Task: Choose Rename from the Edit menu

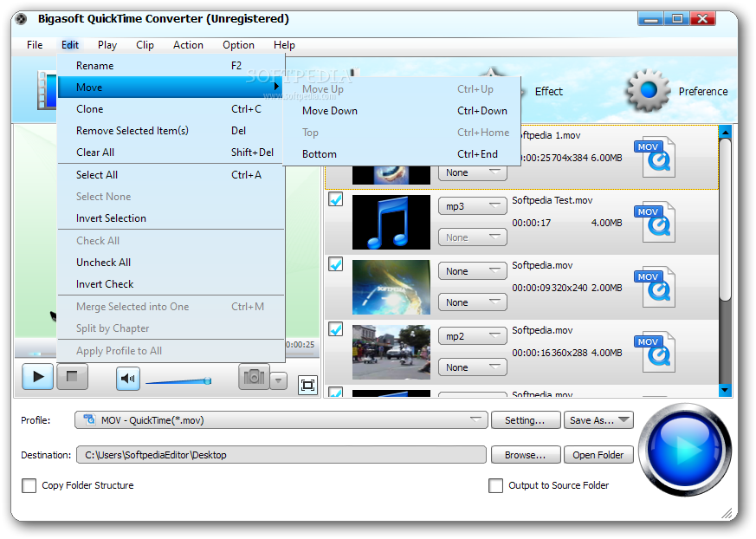Action: pyautogui.click(x=171, y=66)
